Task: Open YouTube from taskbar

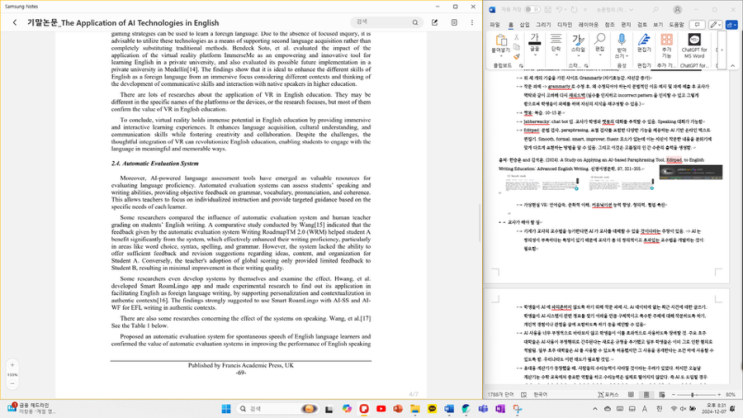Action: (381, 409)
